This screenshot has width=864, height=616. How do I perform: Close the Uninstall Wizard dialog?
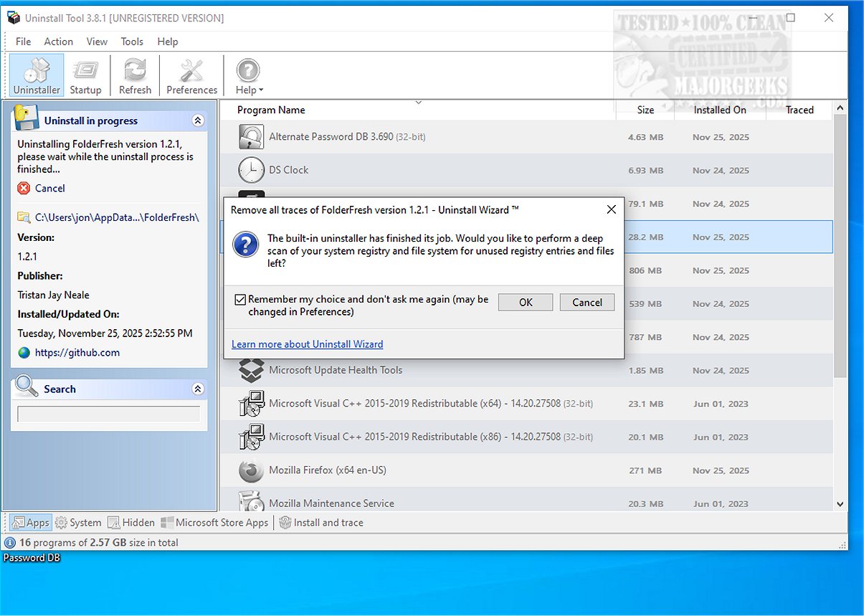click(x=611, y=209)
